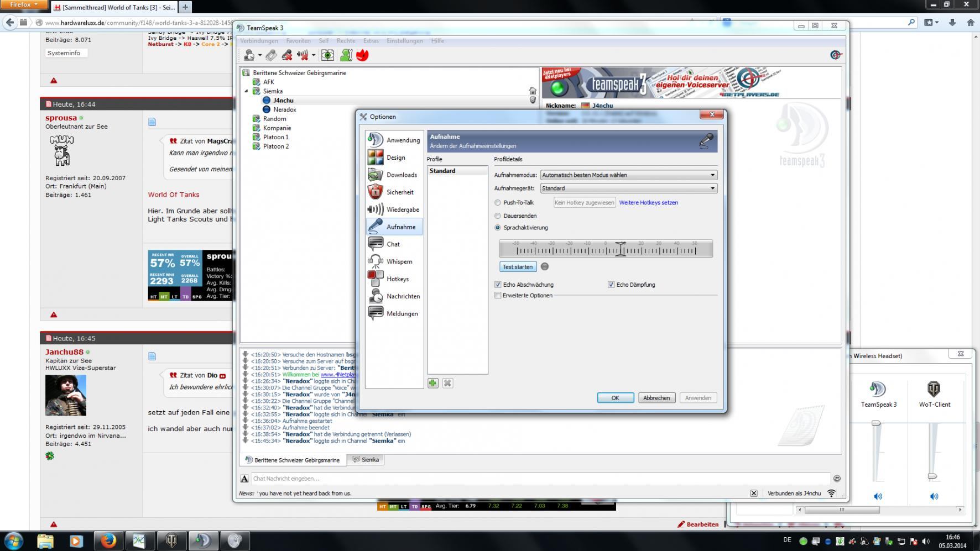Image resolution: width=980 pixels, height=551 pixels.
Task: Click Test starten button
Action: pyautogui.click(x=518, y=267)
